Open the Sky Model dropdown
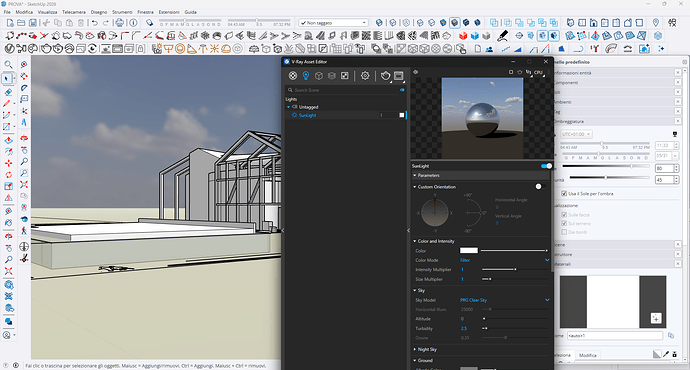 click(504, 300)
